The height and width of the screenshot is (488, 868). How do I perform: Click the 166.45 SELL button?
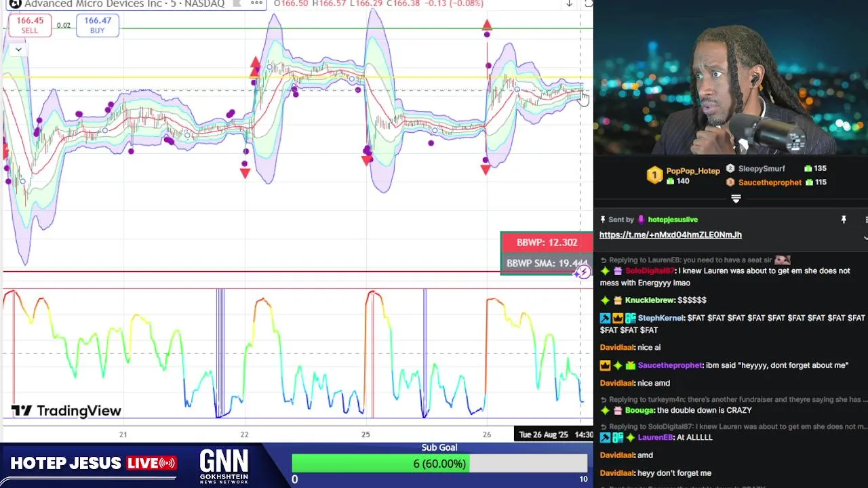pyautogui.click(x=29, y=25)
